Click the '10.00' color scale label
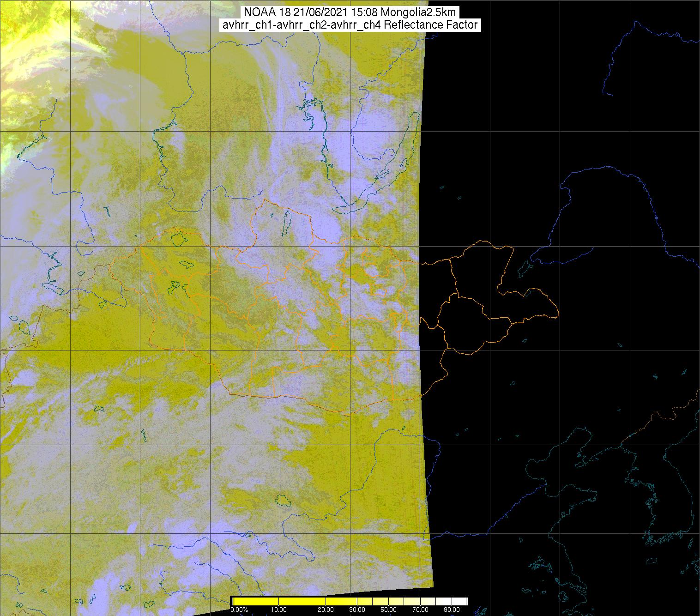Screen dimensions: 700x616 click(x=279, y=610)
